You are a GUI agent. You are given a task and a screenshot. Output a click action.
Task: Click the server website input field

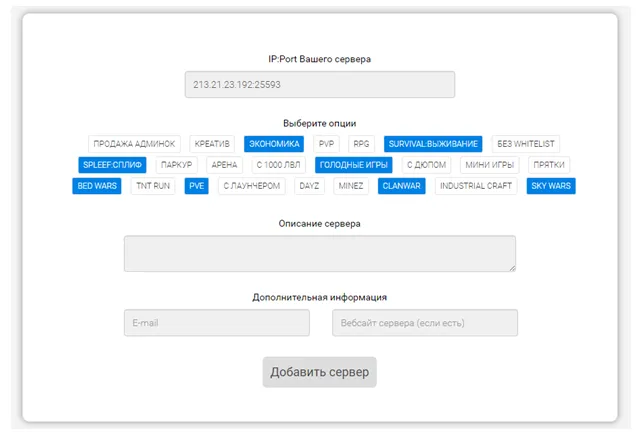pyautogui.click(x=424, y=323)
